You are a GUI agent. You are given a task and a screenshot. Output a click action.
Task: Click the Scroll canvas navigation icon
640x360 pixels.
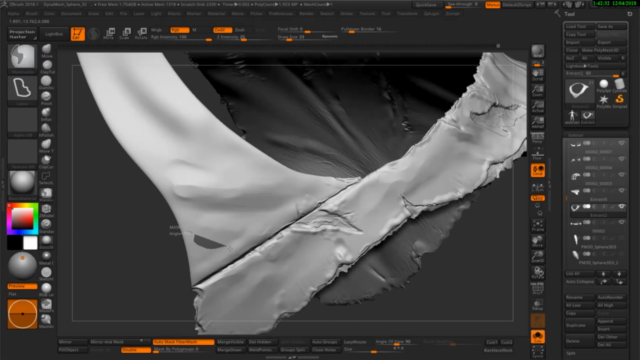(538, 75)
